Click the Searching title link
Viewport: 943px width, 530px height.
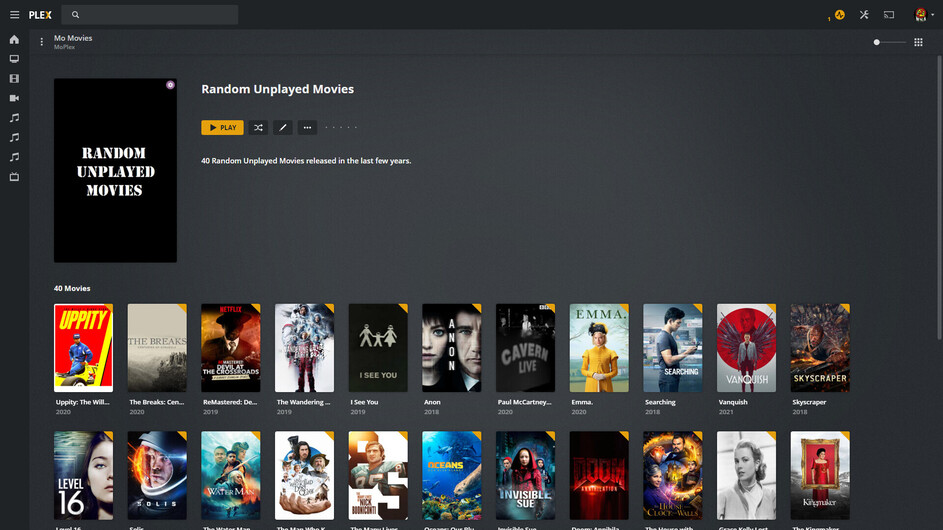click(x=660, y=402)
